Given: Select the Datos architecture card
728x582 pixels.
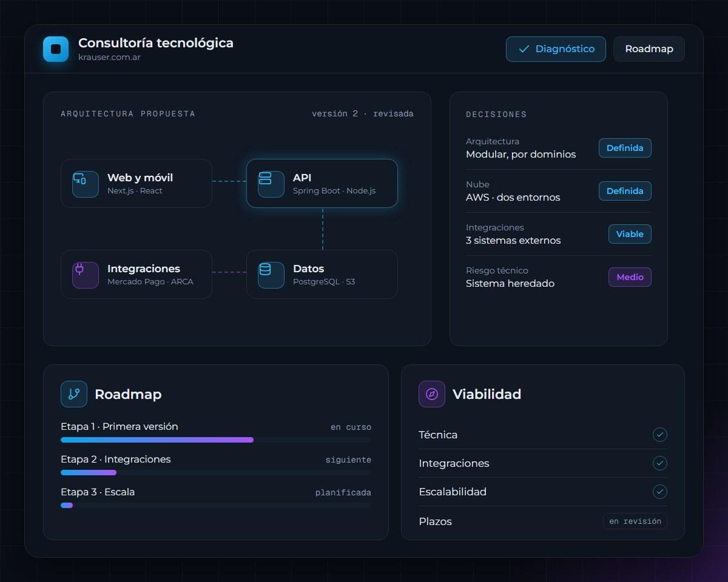Looking at the screenshot, I should click(322, 274).
